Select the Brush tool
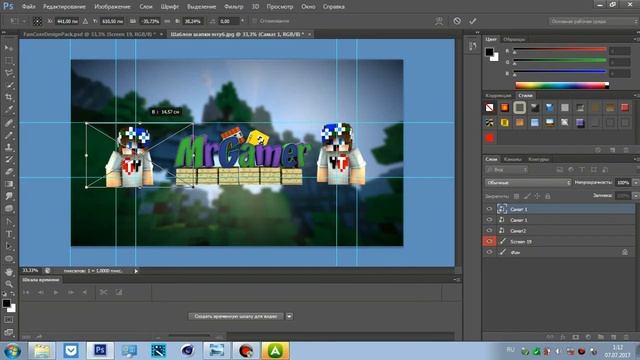Viewport: 640px width, 360px height. tap(9, 135)
